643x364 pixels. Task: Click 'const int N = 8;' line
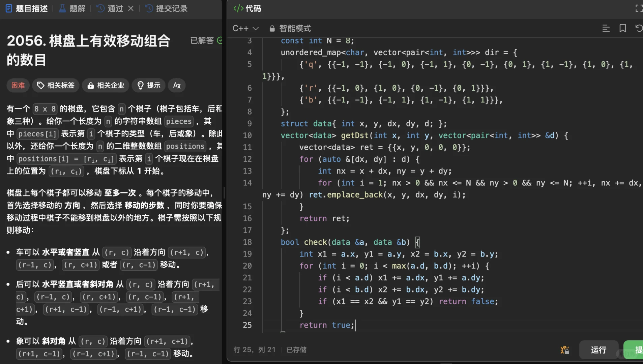[317, 41]
